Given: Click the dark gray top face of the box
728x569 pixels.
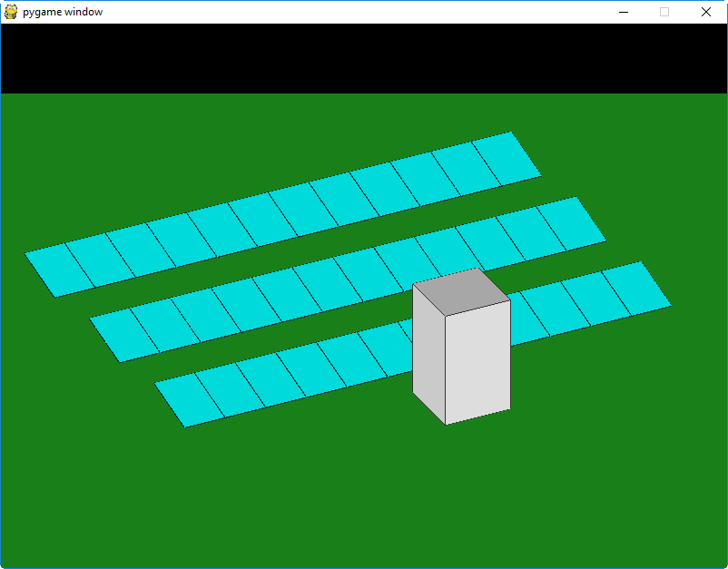Looking at the screenshot, I should pos(461,292).
